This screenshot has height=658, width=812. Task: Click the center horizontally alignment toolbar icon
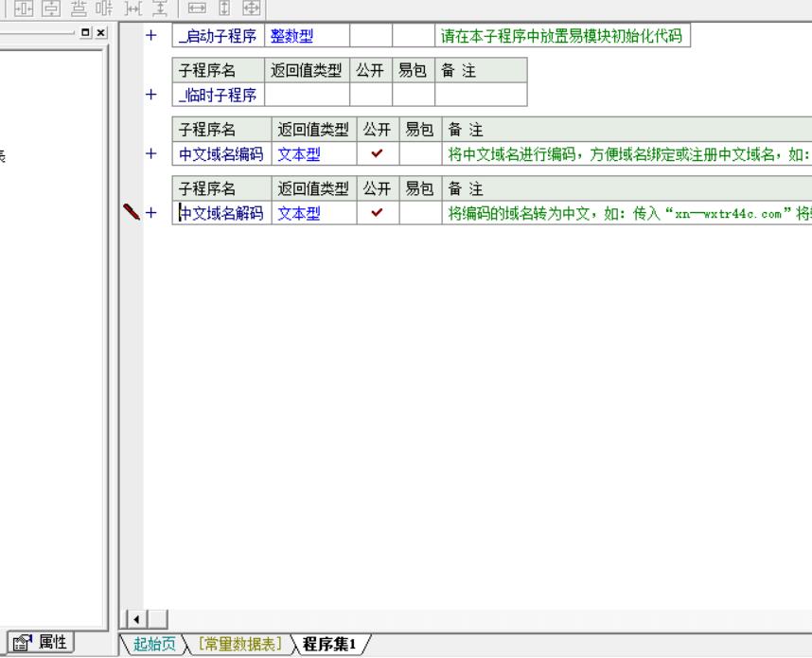coord(24,8)
